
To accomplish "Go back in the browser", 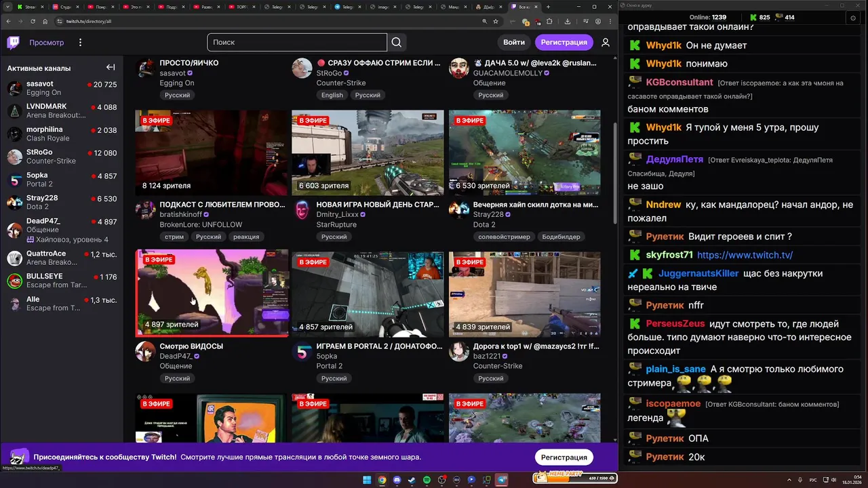I will coord(9,21).
